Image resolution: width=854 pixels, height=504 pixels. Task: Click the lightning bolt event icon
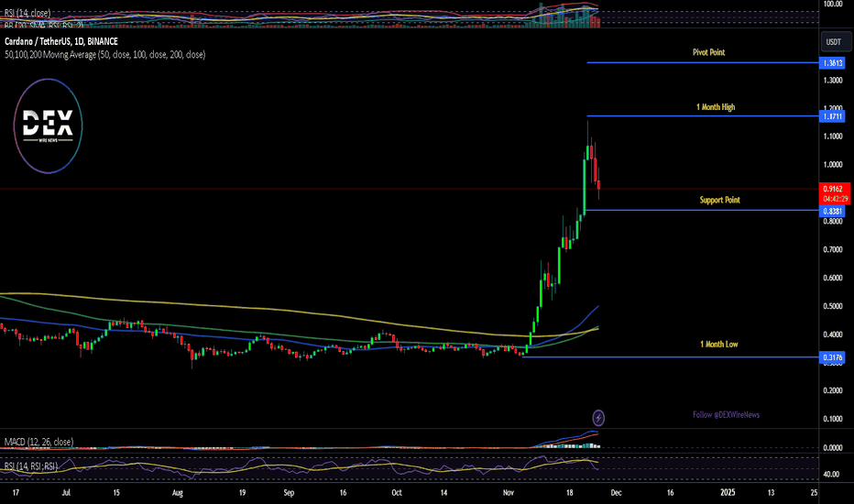[x=598, y=418]
